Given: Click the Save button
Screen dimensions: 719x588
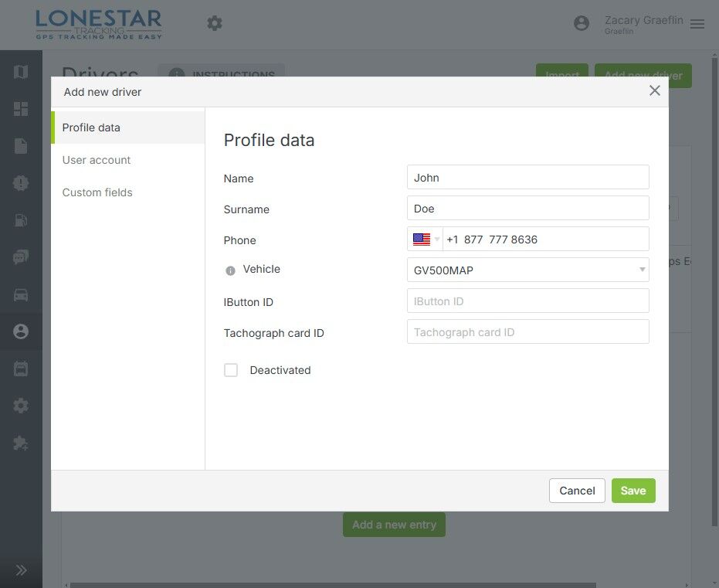Looking at the screenshot, I should 633,491.
